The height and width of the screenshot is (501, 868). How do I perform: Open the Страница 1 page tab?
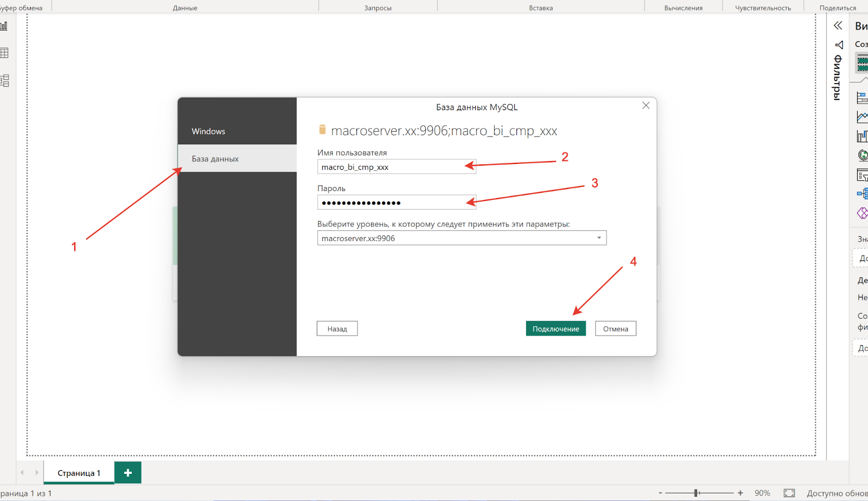79,473
